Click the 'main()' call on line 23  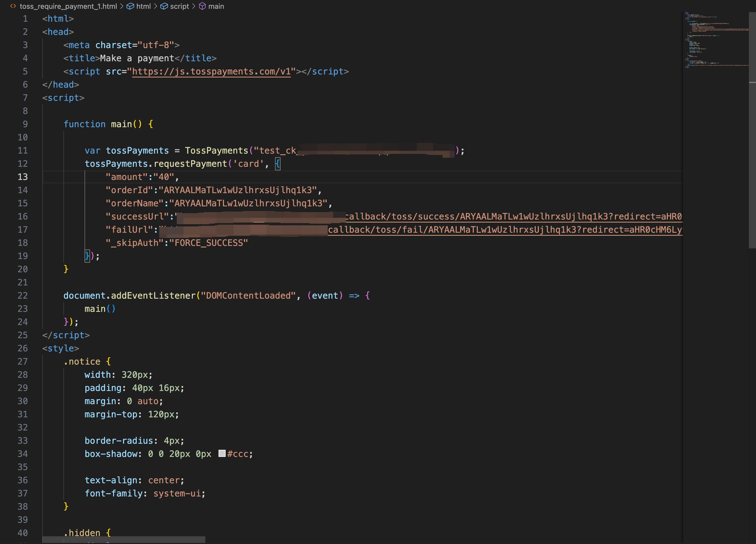tap(100, 309)
